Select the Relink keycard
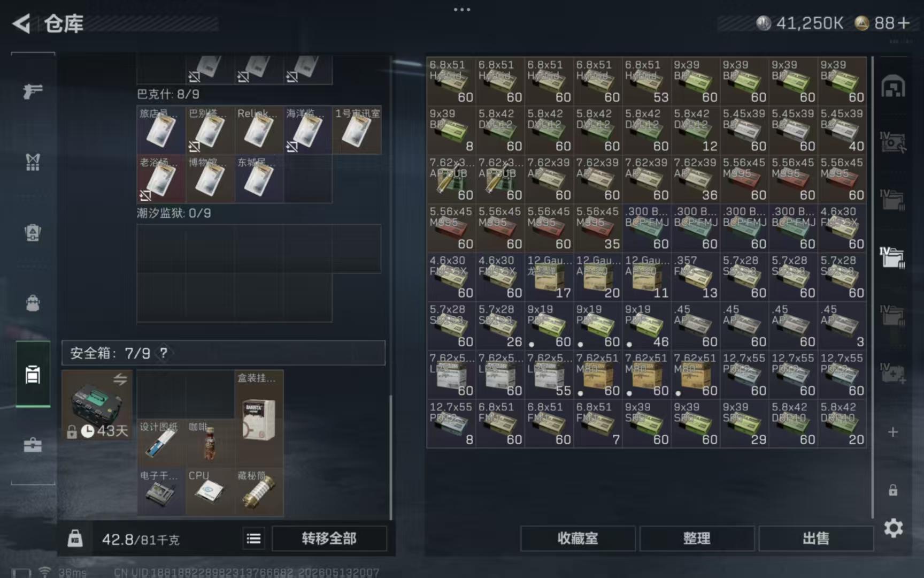Screen dimensions: 924x578 click(x=259, y=130)
